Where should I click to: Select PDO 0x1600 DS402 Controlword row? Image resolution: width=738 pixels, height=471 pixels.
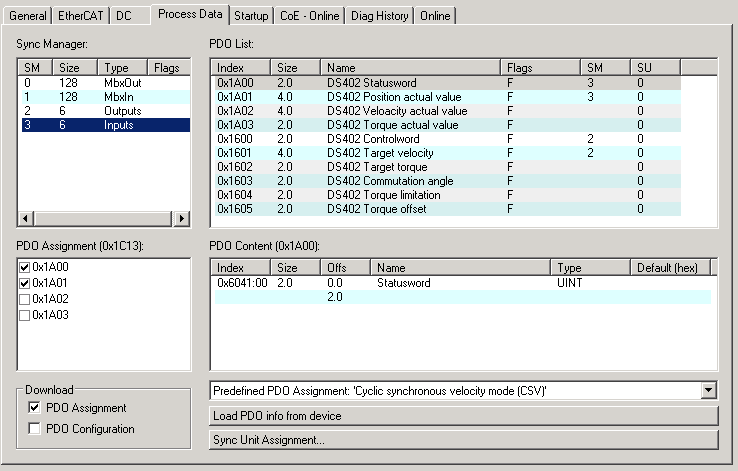click(x=448, y=139)
